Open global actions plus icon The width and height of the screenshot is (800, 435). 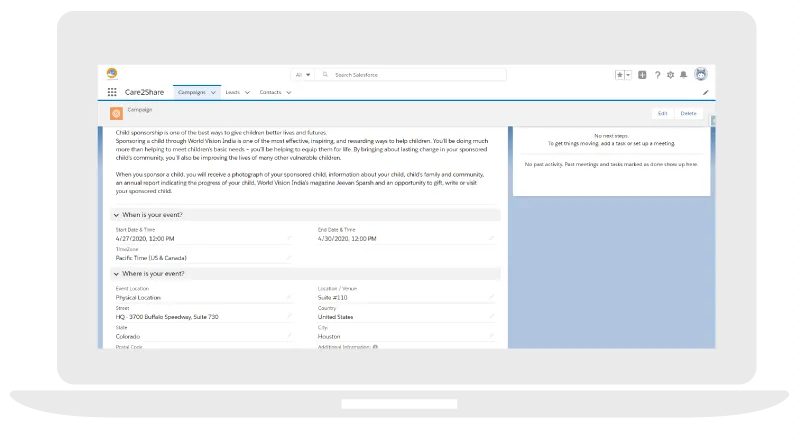(642, 75)
